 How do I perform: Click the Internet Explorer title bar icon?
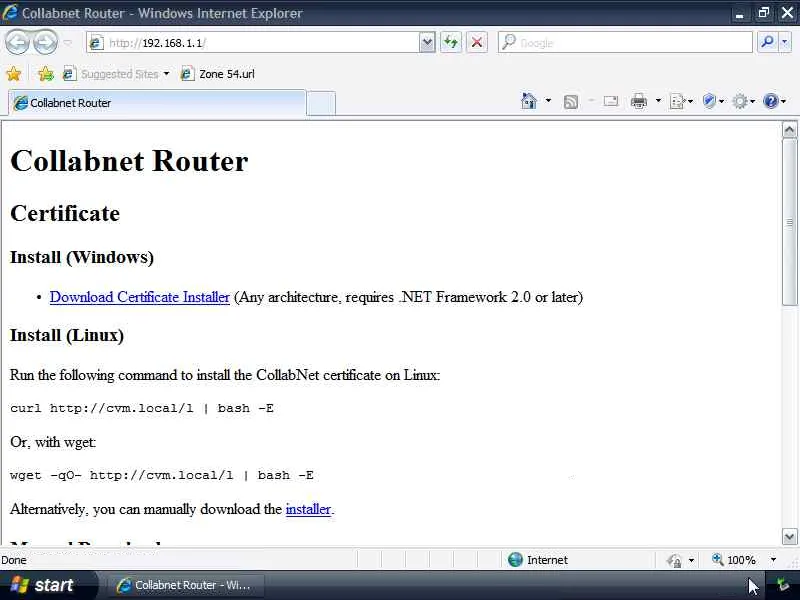[10, 12]
